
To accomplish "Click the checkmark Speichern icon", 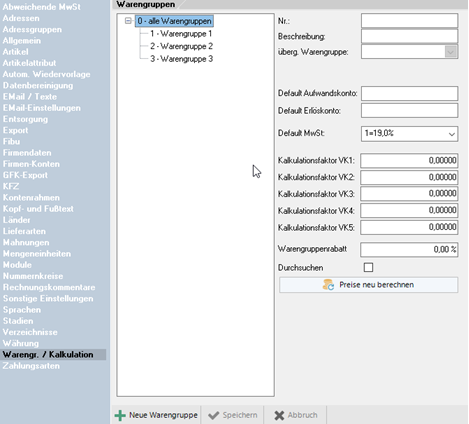I will [213, 415].
